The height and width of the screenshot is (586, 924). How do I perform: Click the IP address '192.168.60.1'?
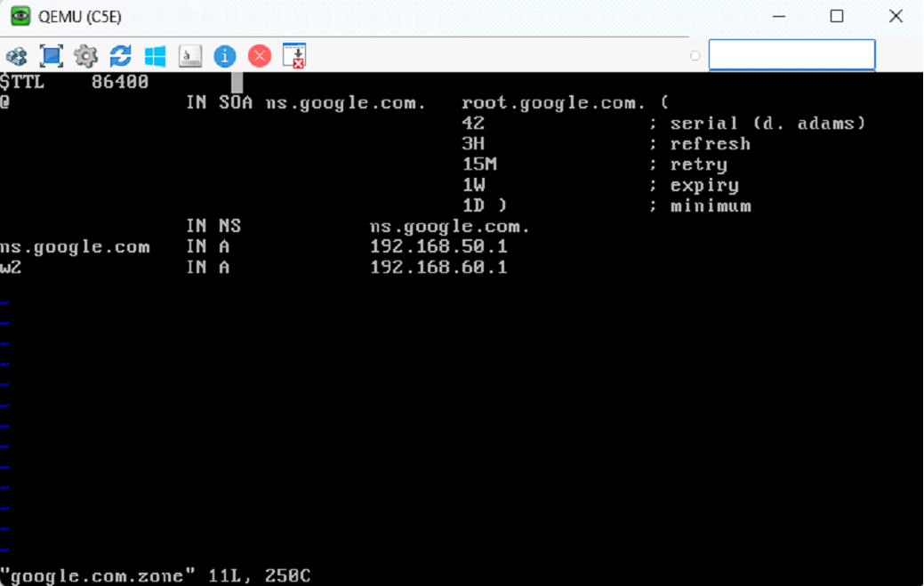438,268
